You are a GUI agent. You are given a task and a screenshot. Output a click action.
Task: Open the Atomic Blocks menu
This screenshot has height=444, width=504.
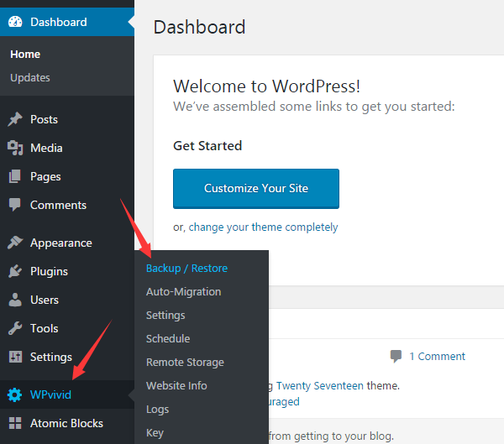point(67,423)
